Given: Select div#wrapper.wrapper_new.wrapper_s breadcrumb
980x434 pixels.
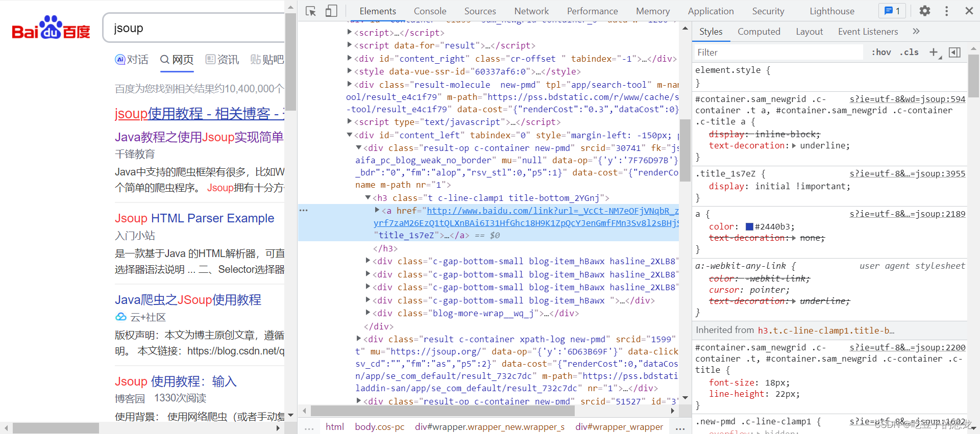Looking at the screenshot, I should pos(489,427).
